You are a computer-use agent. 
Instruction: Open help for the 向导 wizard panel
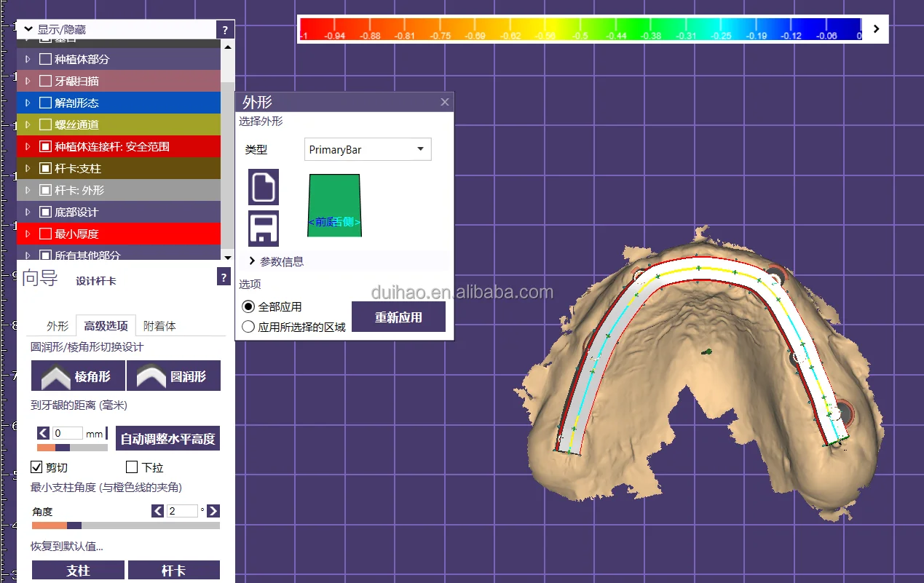(x=224, y=277)
